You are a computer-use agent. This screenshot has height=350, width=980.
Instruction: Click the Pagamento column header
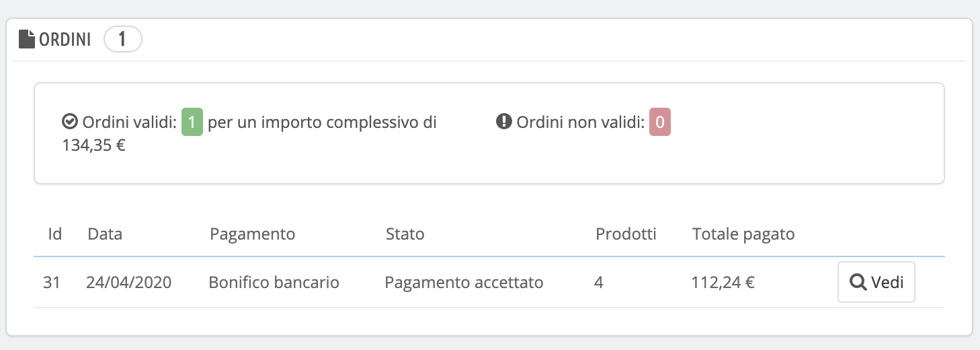click(x=252, y=234)
